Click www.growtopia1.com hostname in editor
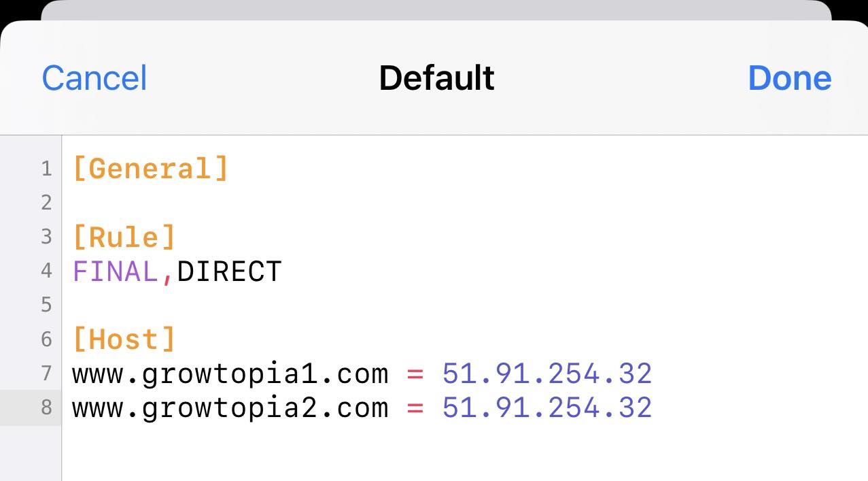The image size is (868, 481). [x=230, y=374]
